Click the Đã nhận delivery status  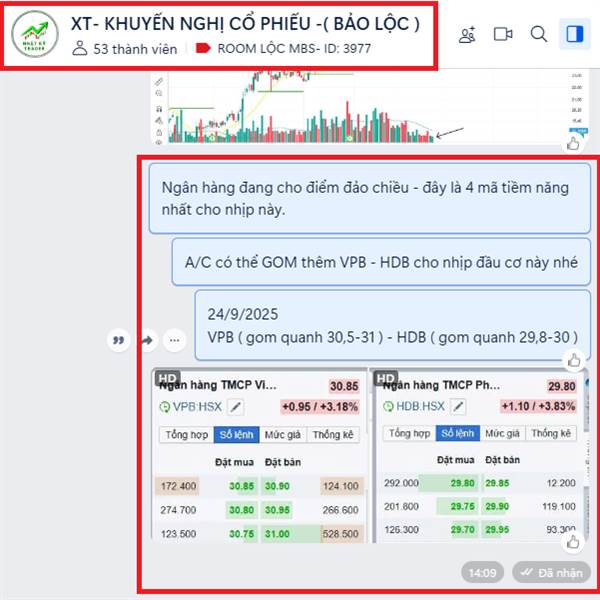(551, 572)
